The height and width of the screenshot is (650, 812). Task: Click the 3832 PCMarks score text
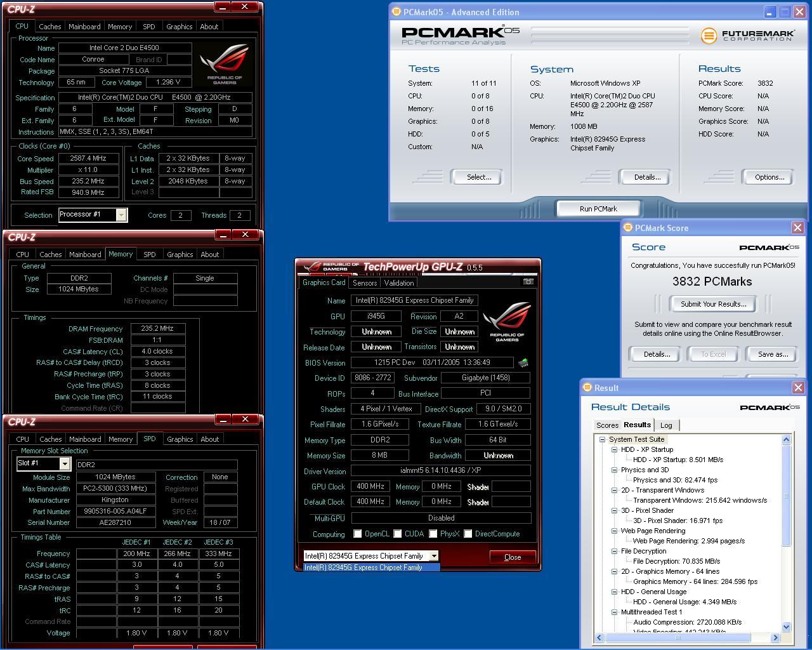[712, 281]
